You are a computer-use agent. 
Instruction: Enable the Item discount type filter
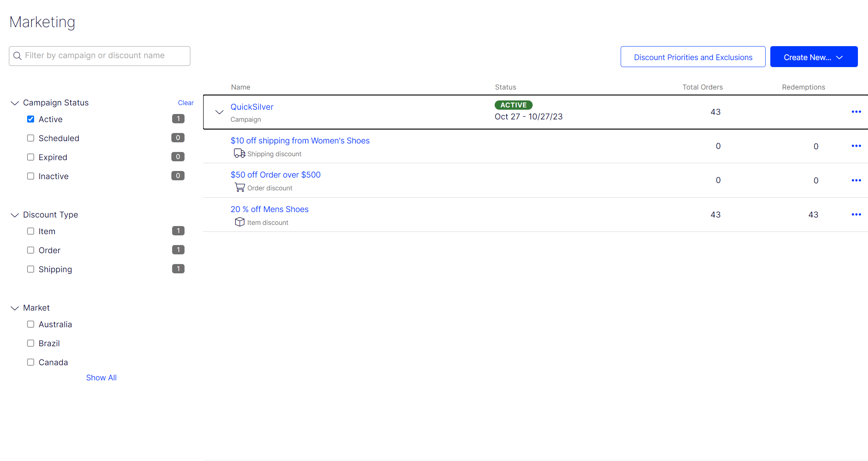(x=31, y=231)
